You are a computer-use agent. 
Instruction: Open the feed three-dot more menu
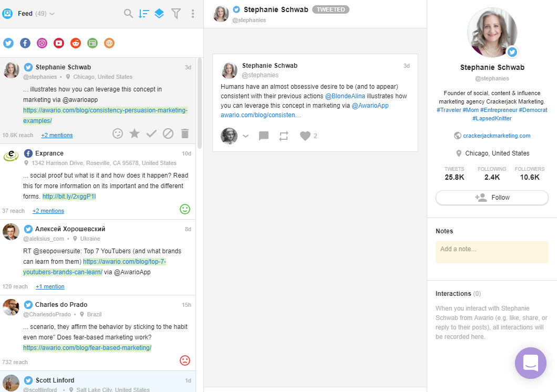click(x=193, y=14)
